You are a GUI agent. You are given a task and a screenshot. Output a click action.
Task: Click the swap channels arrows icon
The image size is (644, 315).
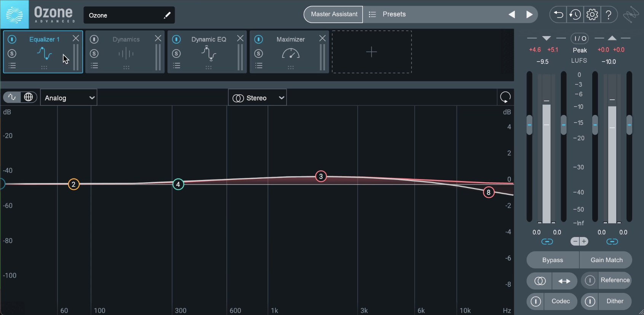click(x=564, y=281)
